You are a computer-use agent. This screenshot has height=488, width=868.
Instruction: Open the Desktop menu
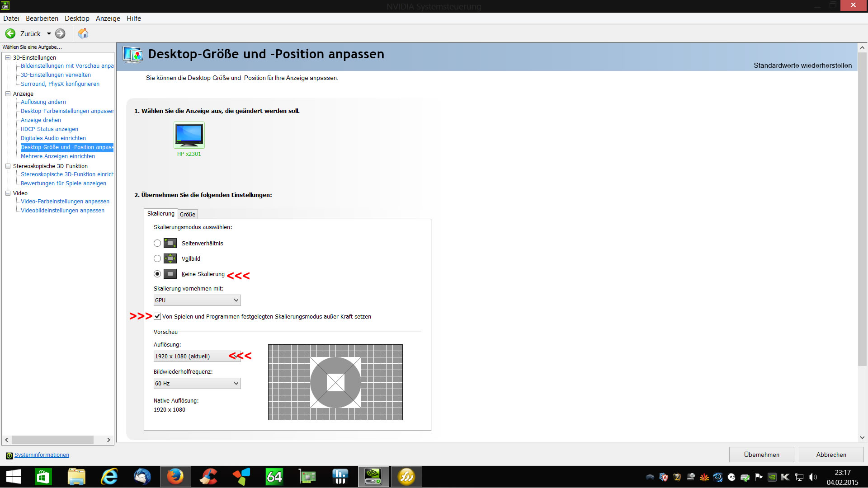click(x=77, y=19)
